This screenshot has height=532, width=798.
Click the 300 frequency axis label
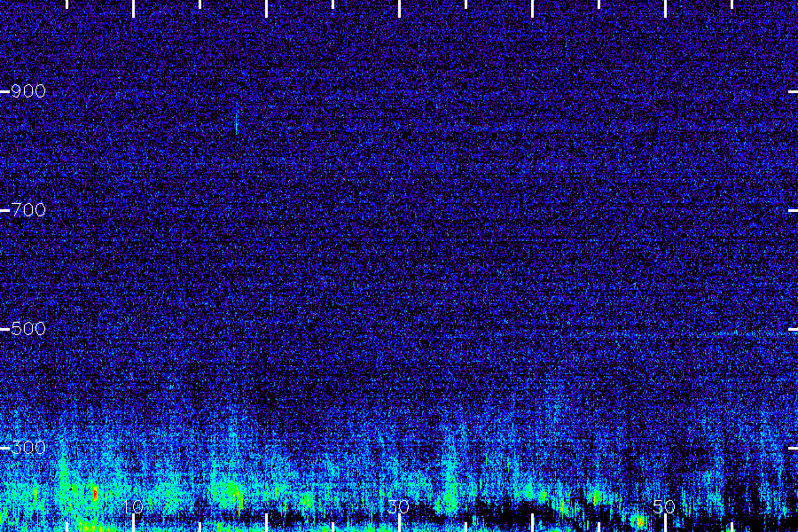tap(28, 448)
